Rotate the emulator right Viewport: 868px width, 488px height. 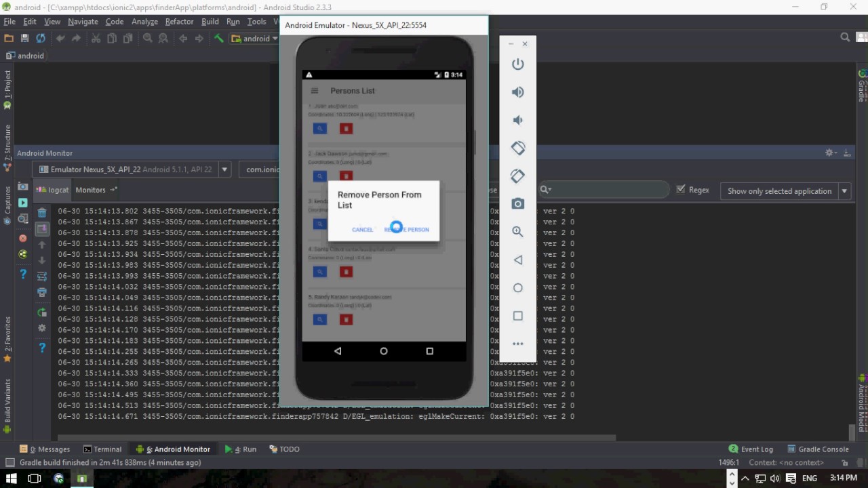pos(517,176)
